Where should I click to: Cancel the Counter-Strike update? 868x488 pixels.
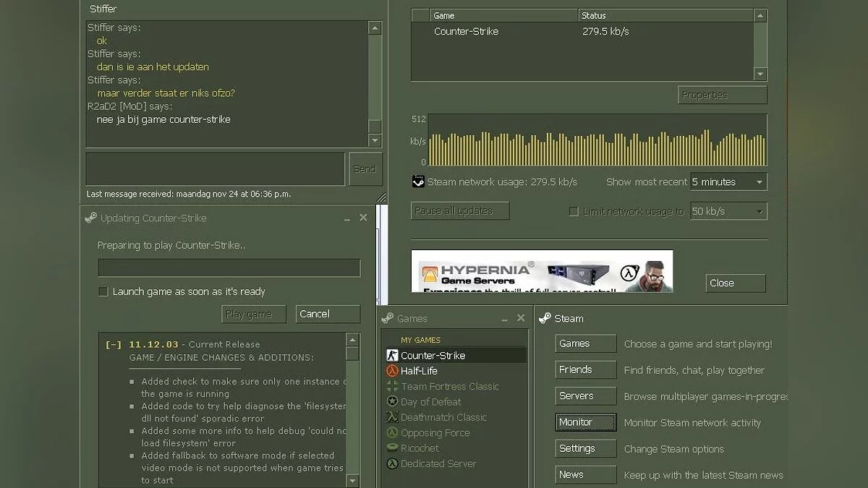(x=328, y=314)
